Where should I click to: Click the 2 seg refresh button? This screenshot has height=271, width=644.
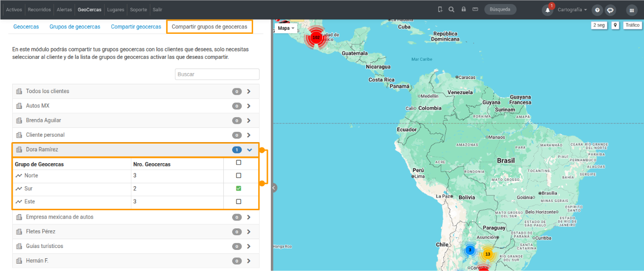click(599, 25)
